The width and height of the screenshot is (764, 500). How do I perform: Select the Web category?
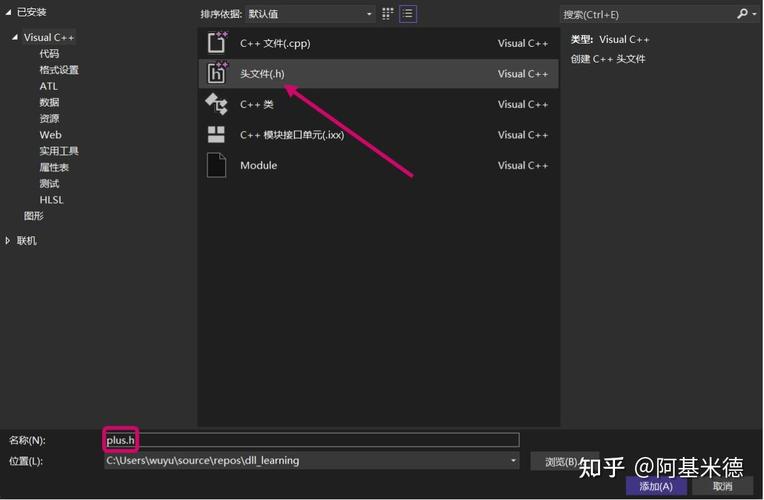click(51, 135)
